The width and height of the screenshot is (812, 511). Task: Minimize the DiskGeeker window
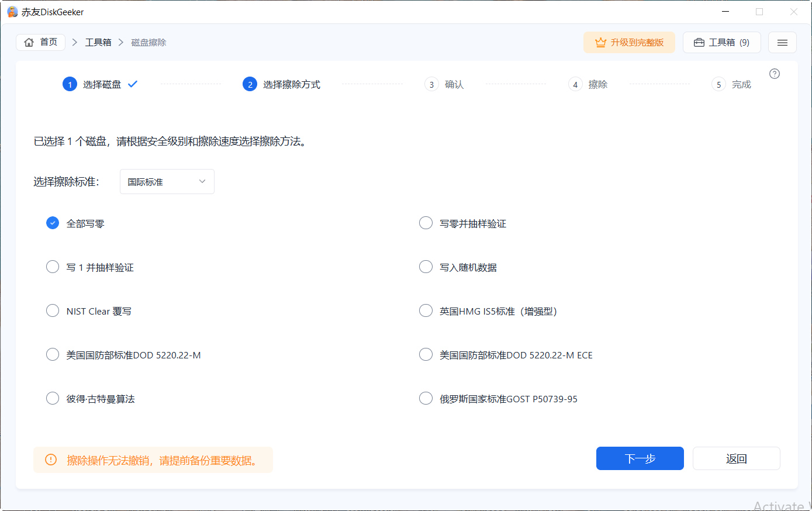point(725,12)
